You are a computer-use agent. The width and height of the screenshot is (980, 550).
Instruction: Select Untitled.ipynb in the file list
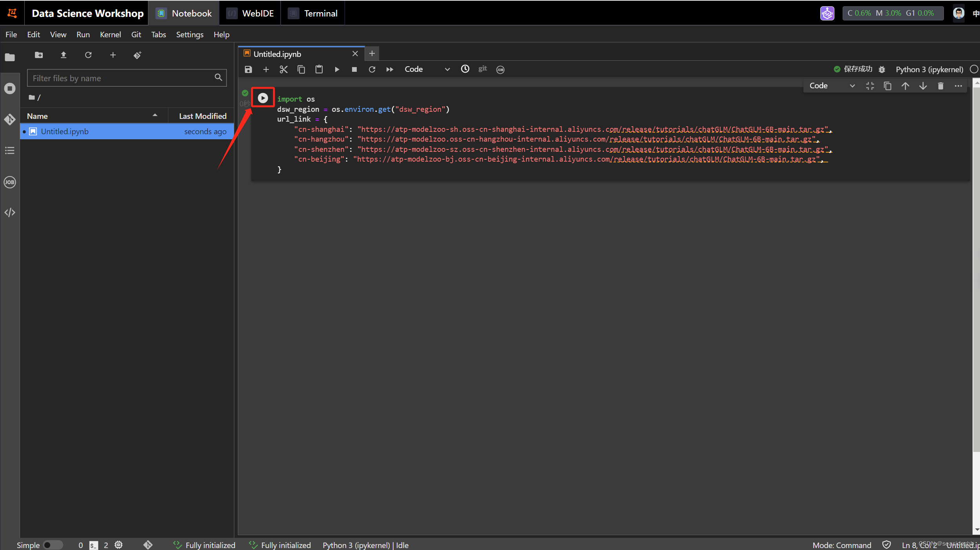(x=127, y=131)
